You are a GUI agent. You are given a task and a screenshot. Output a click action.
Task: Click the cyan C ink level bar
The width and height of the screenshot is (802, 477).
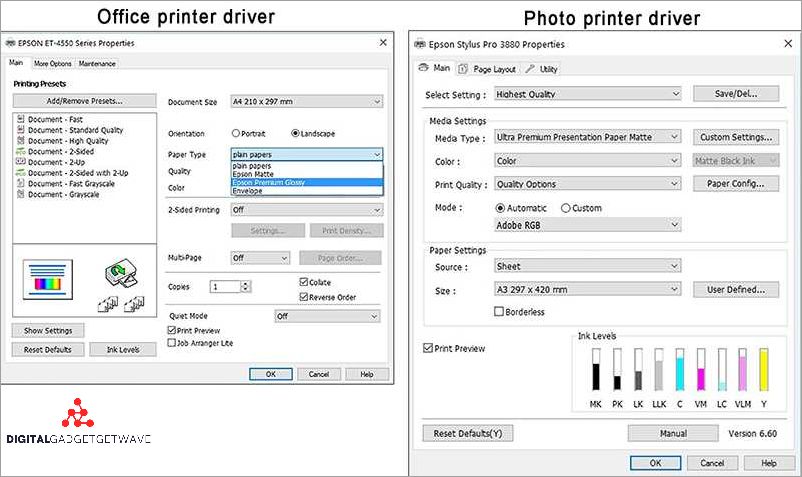coord(680,370)
